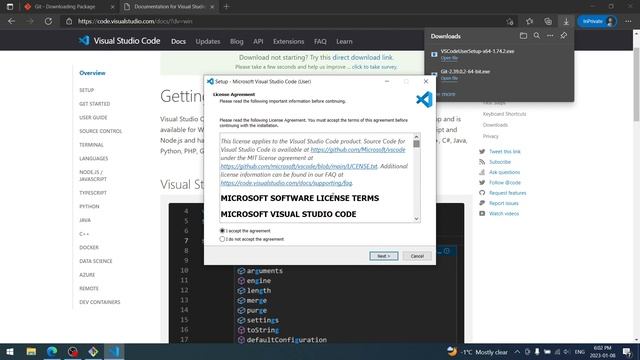Click the weather widget in taskbar
This screenshot has height=360, width=640.
(x=477, y=352)
